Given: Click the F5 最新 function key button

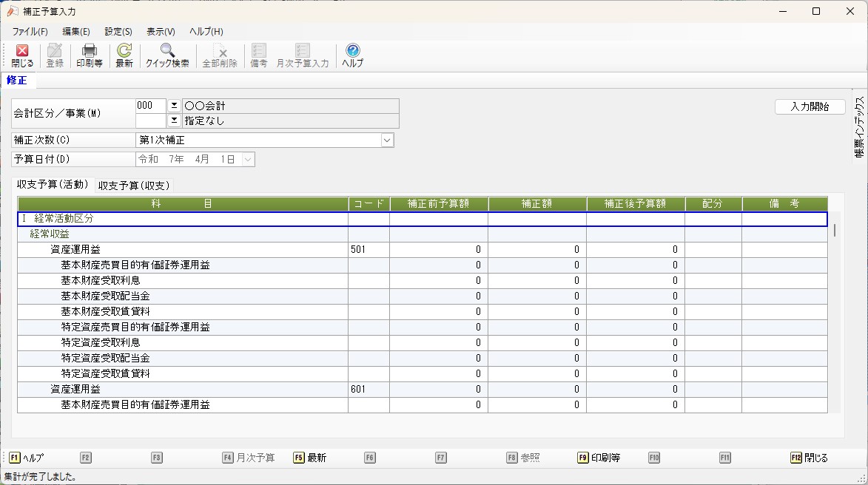Looking at the screenshot, I should 309,458.
